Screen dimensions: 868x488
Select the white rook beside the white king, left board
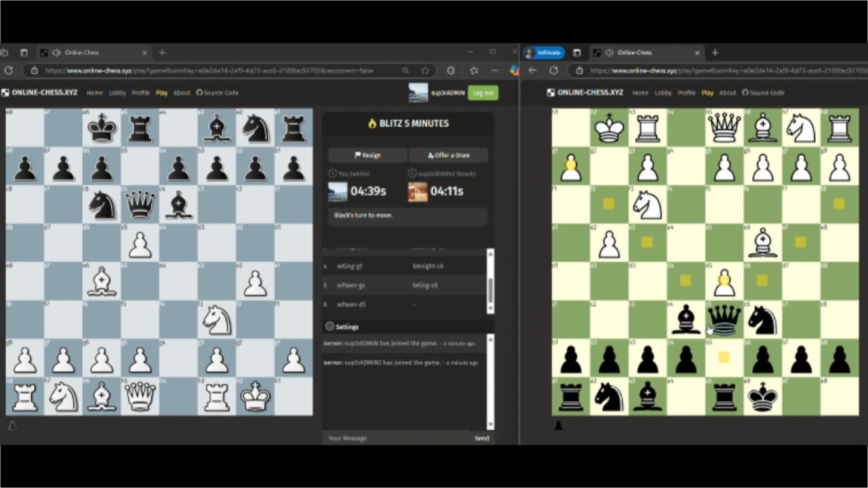click(x=217, y=396)
